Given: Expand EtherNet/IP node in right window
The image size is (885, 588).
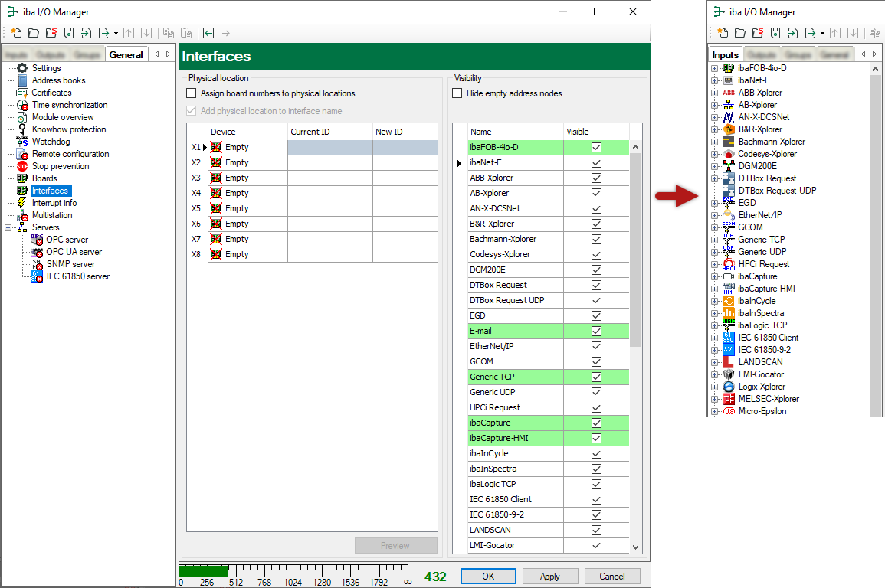Looking at the screenshot, I should point(715,215).
